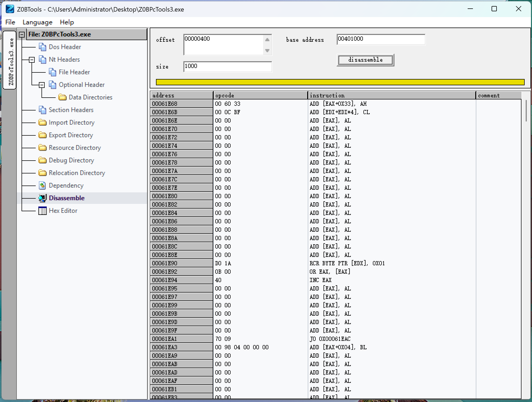Open the File menu
The image size is (532, 402).
pyautogui.click(x=10, y=22)
